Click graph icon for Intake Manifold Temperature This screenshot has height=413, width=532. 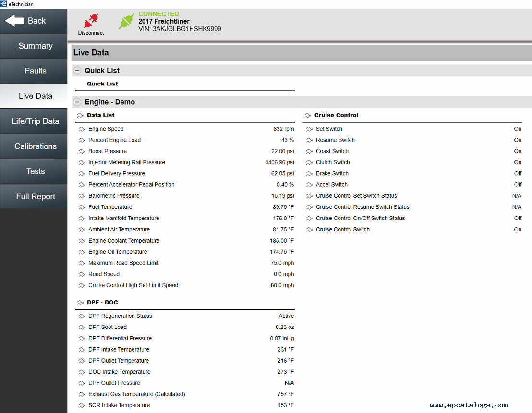(x=82, y=219)
